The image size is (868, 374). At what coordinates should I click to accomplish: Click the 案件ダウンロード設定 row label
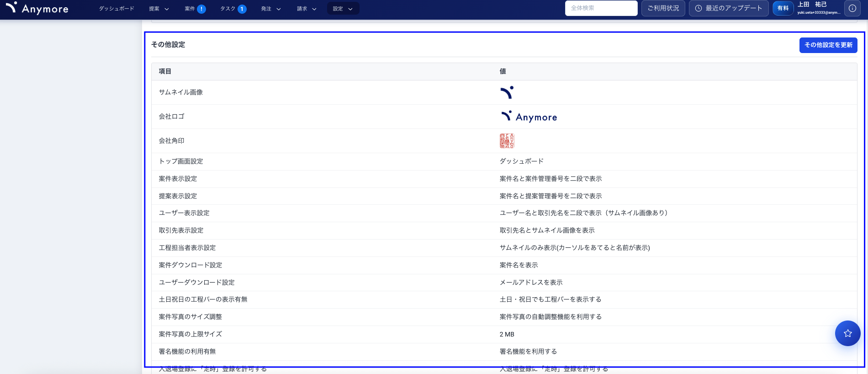[191, 265]
